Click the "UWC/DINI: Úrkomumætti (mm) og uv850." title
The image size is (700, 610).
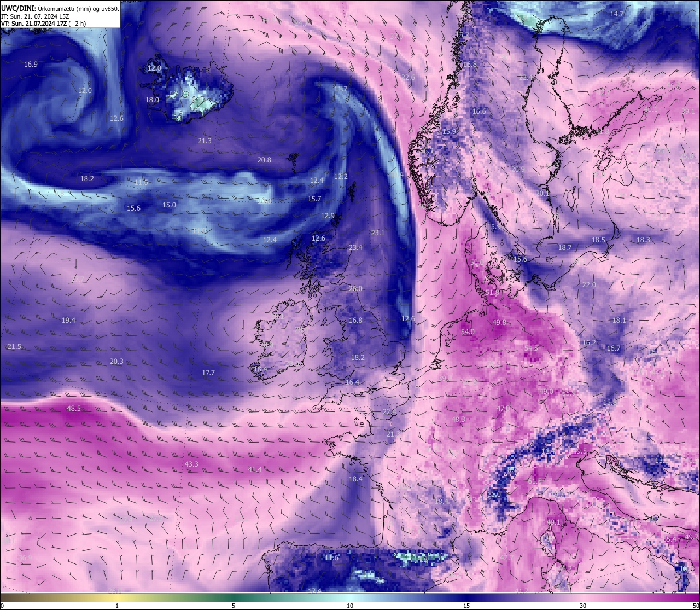click(60, 9)
